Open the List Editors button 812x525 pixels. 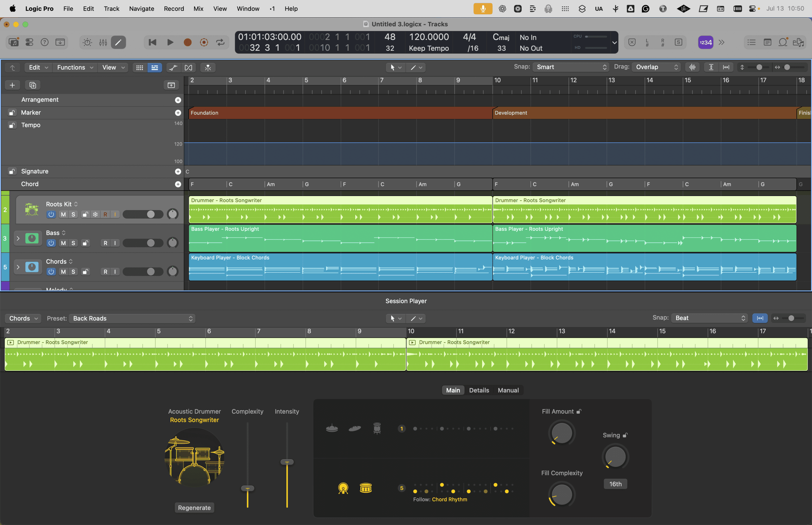pyautogui.click(x=751, y=42)
